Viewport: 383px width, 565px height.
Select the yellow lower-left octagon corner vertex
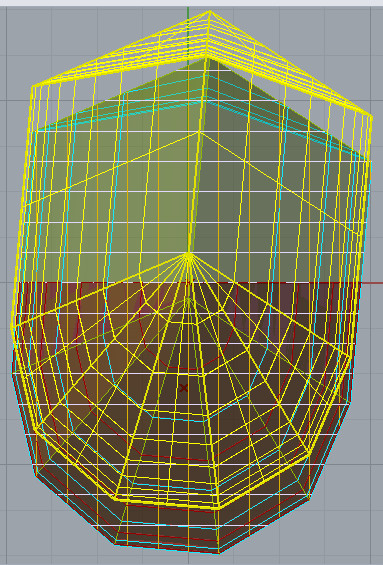(x=36, y=428)
